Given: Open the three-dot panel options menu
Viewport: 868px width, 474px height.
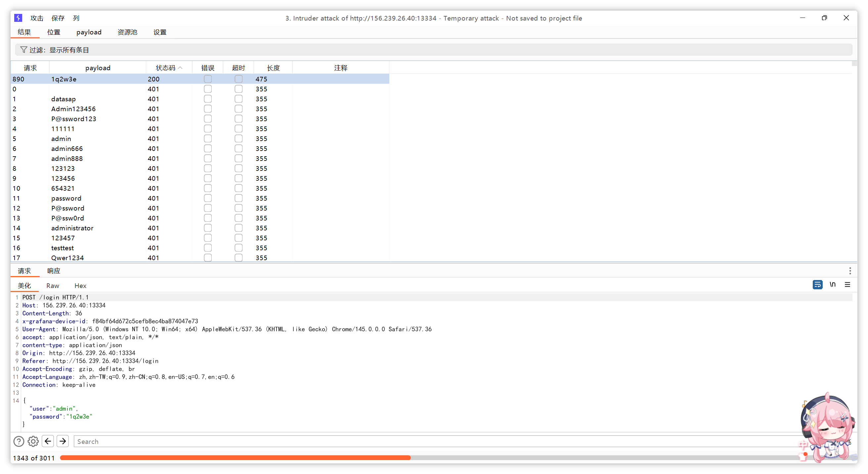Looking at the screenshot, I should [850, 271].
